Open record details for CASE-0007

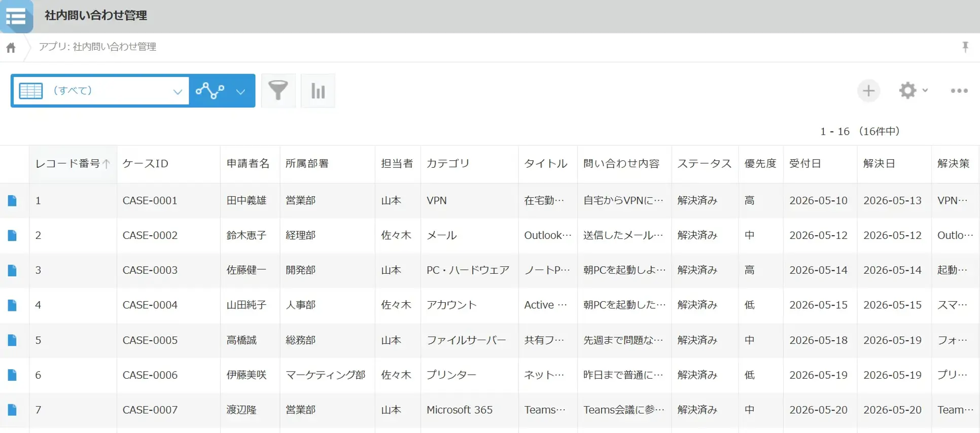click(x=12, y=410)
